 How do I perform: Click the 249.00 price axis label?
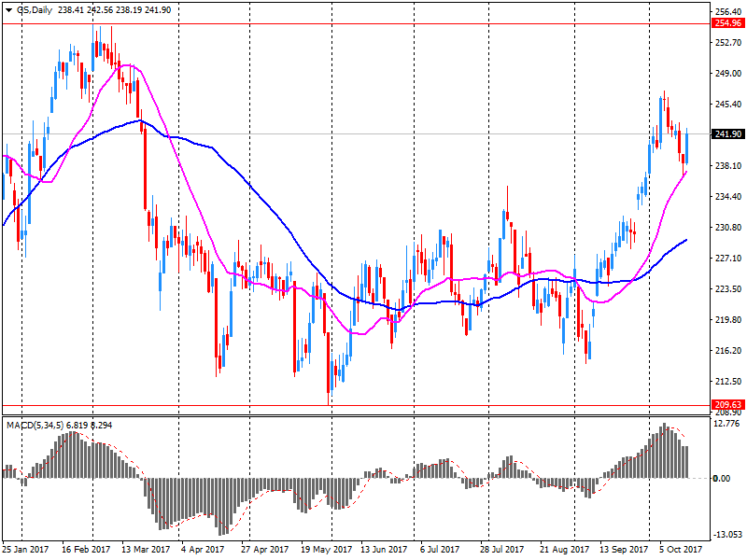tap(728, 74)
